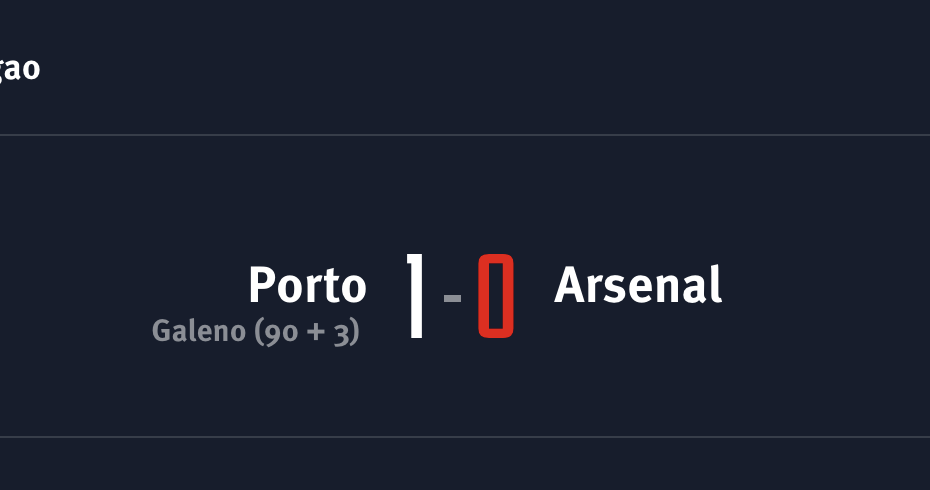
Task: Click Arsenal's red score of 0
Action: tap(496, 296)
